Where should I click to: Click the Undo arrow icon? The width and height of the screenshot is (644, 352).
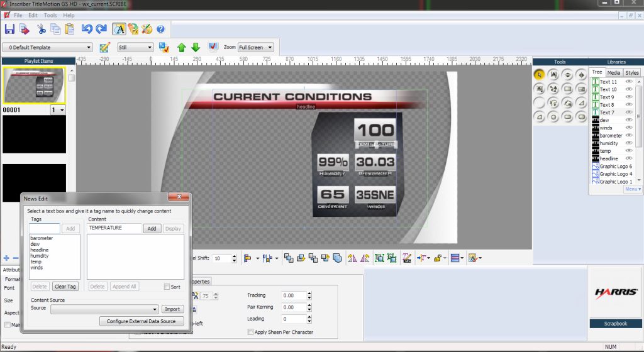click(87, 29)
